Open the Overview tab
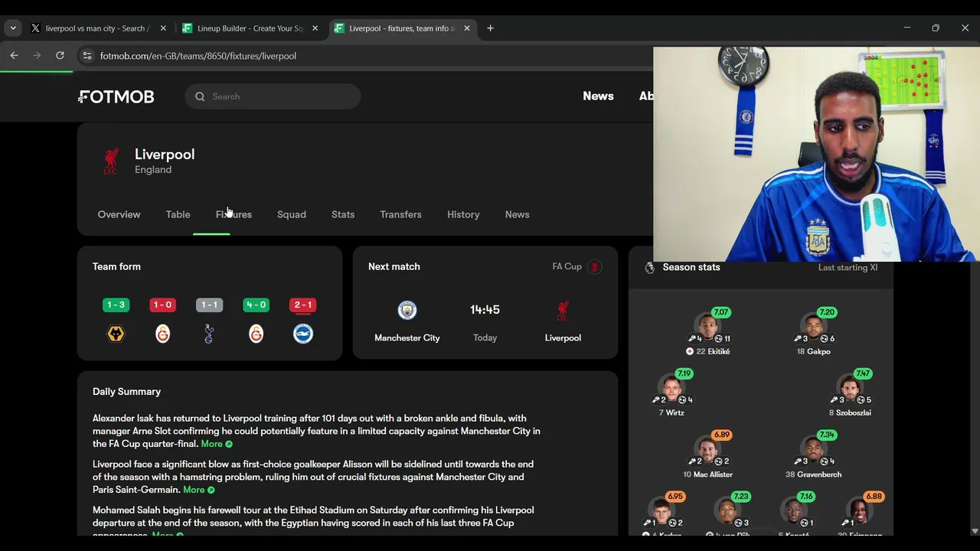The image size is (980, 551). (x=119, y=214)
